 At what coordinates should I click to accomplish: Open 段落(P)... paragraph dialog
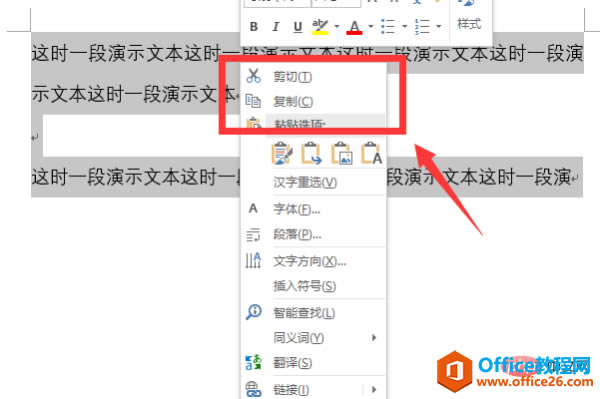click(297, 234)
